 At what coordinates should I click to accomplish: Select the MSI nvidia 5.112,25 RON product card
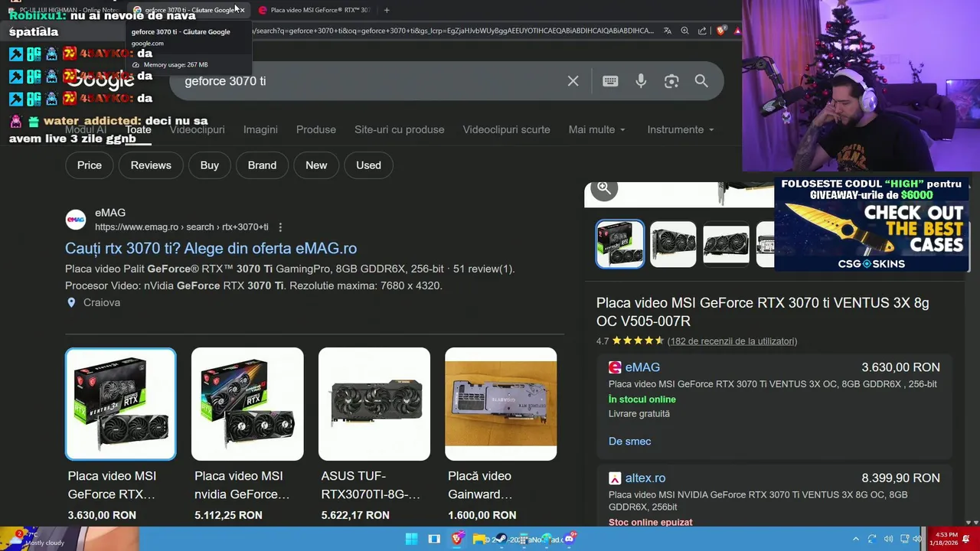click(x=247, y=435)
